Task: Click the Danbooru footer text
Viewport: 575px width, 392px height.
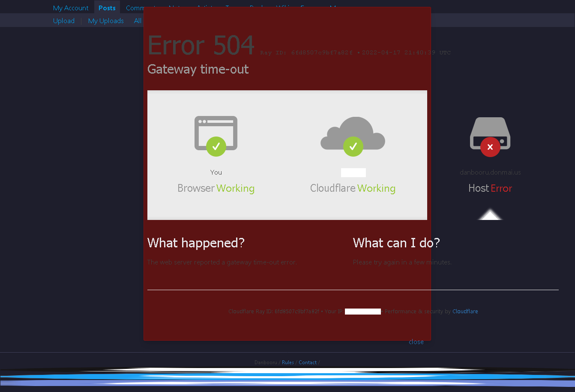Action: pos(266,362)
